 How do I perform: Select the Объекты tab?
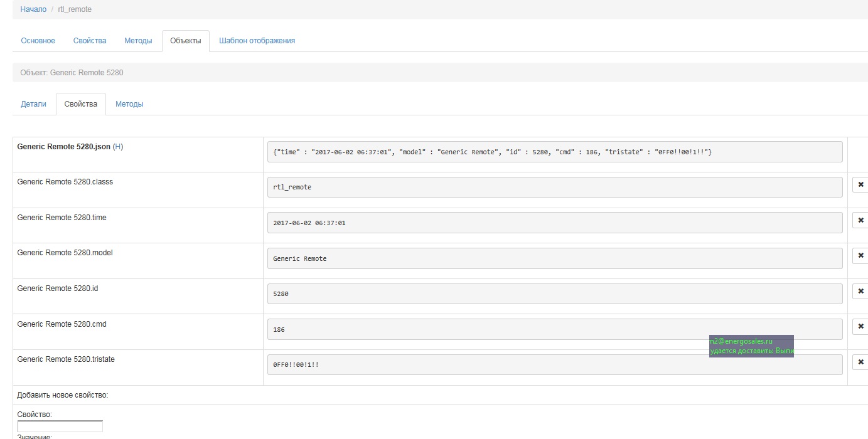tap(185, 41)
